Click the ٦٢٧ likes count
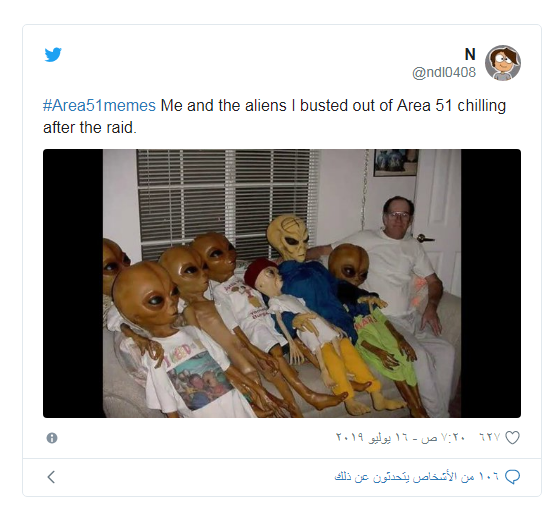The image size is (548, 505). [489, 438]
